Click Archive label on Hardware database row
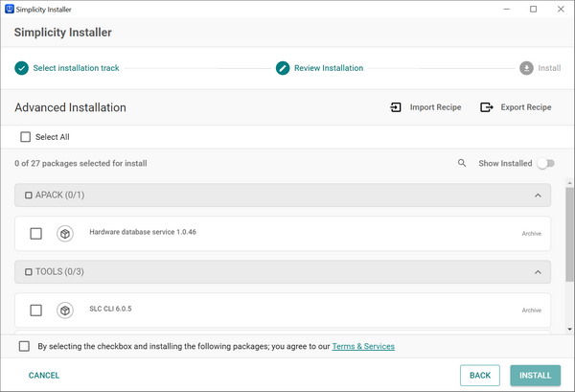 point(532,234)
